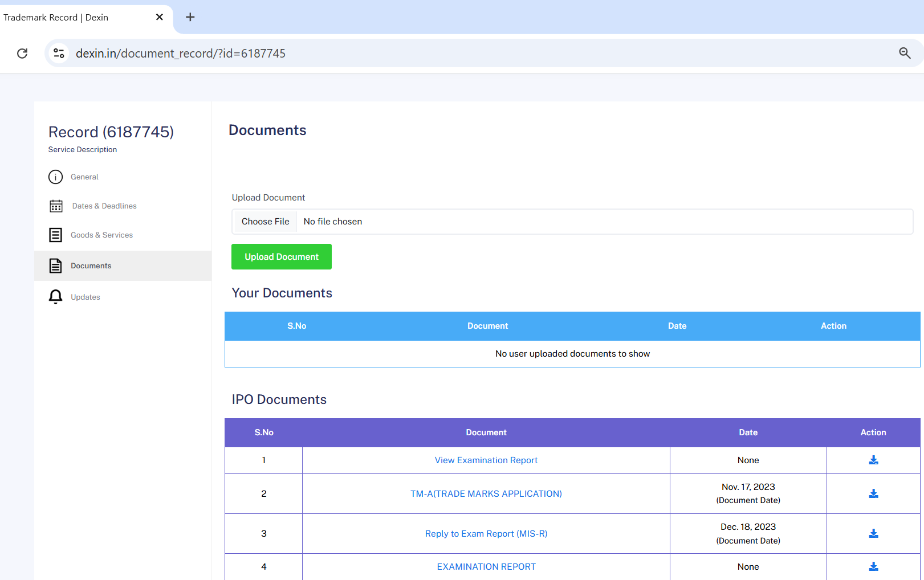Open the TM-A(TRADE MARKS APPLICATION) link
The height and width of the screenshot is (580, 924).
pos(486,493)
